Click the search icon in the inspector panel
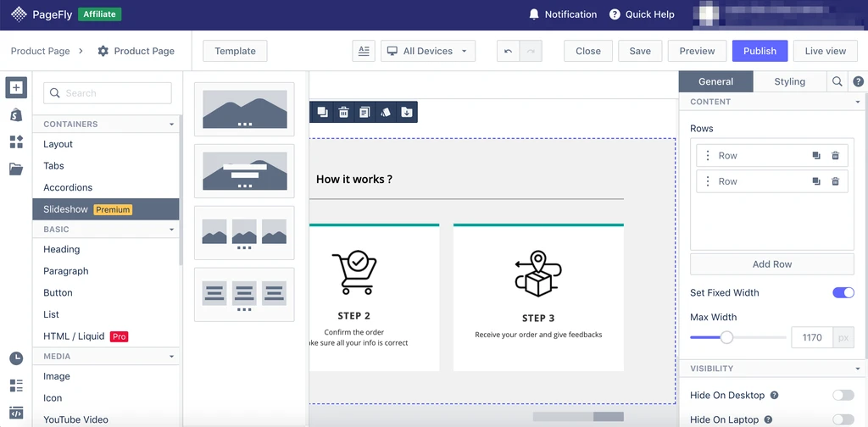This screenshot has height=427, width=868. [x=837, y=81]
